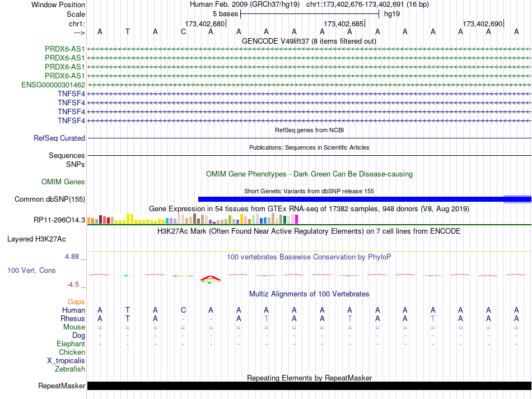This screenshot has height=399, width=532.
Task: Click the light blue dbSNP variant item at the track's right end
Action: click(517, 199)
